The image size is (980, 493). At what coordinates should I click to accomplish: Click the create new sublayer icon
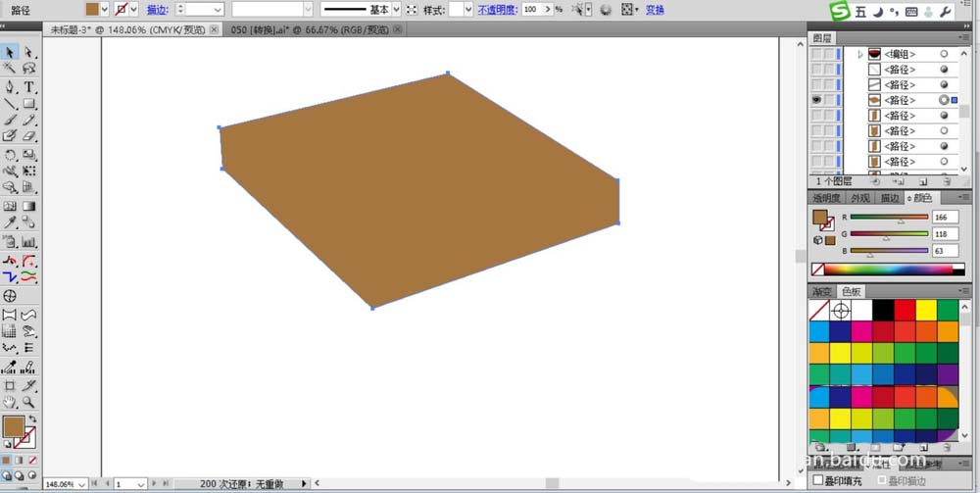point(899,181)
